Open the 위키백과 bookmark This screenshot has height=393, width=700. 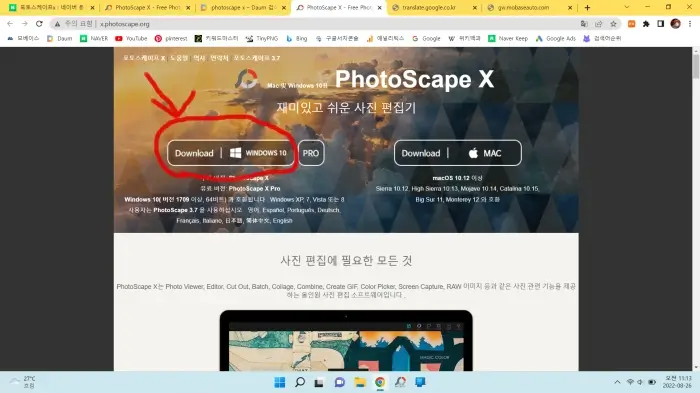(464, 38)
